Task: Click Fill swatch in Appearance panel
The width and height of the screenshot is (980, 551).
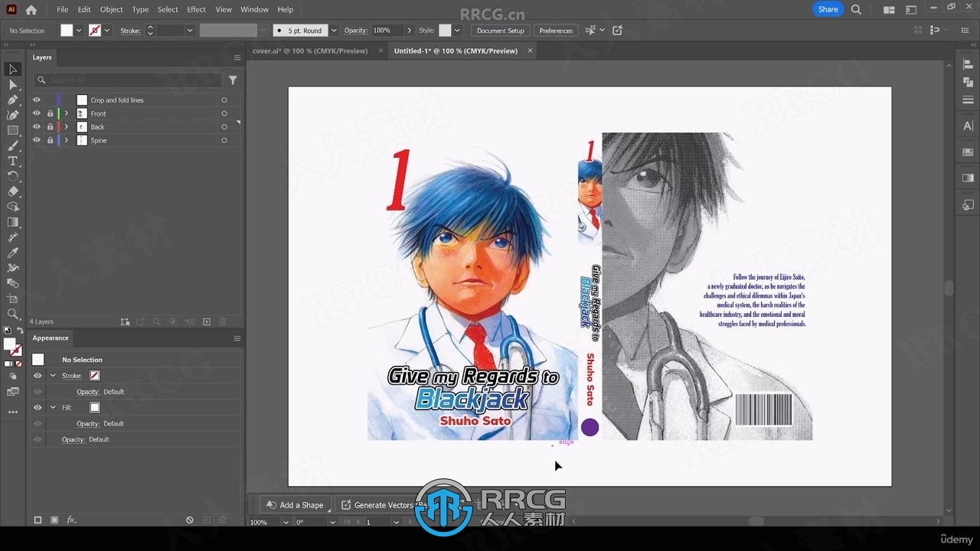Action: coord(95,408)
